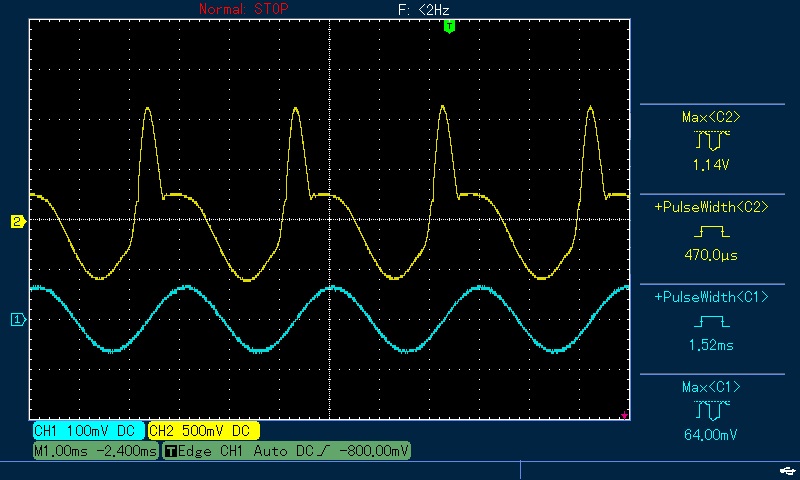Click the -800.00mV trigger level value

tap(374, 451)
